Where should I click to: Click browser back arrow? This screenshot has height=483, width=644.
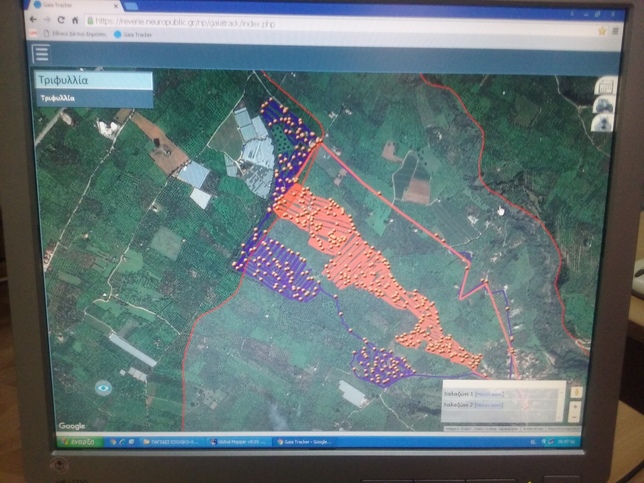pyautogui.click(x=33, y=19)
